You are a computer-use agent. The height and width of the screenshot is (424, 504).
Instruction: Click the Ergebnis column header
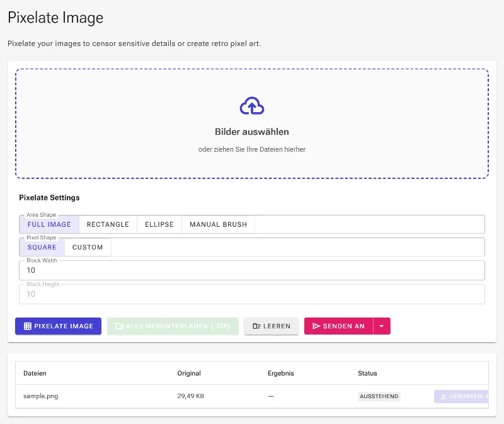pos(281,373)
